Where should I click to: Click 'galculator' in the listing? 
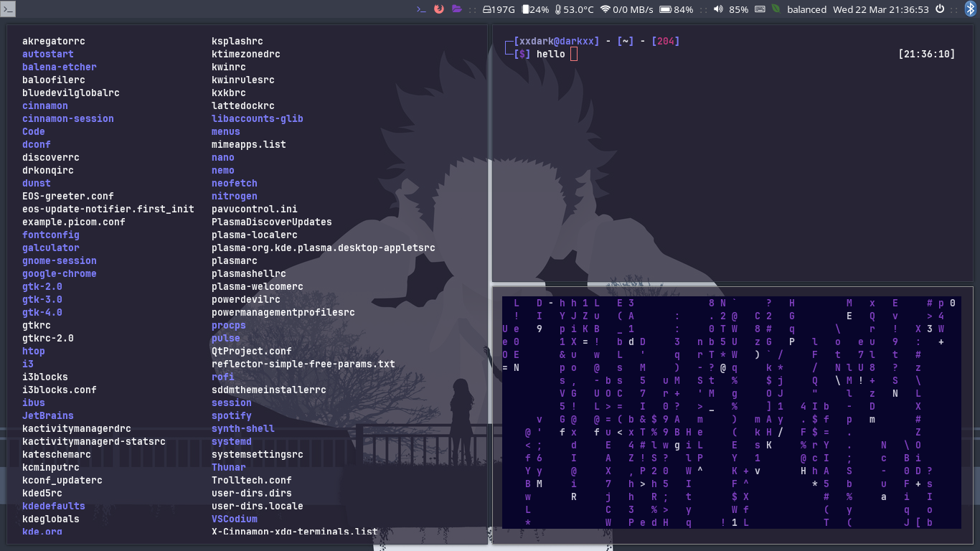51,248
